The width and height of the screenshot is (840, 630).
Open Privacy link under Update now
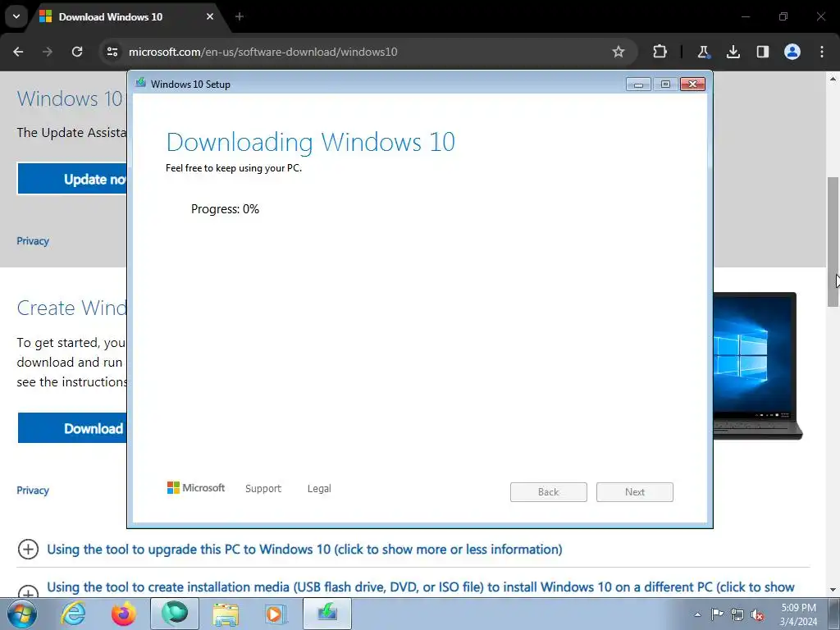point(33,241)
